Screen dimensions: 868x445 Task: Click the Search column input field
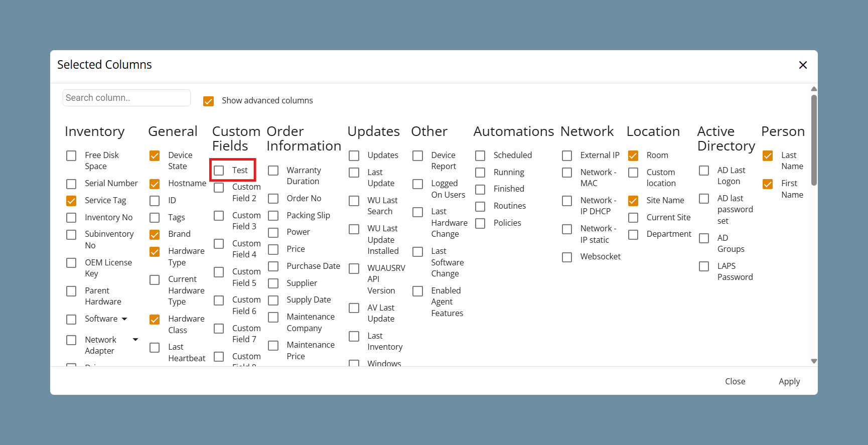[126, 98]
